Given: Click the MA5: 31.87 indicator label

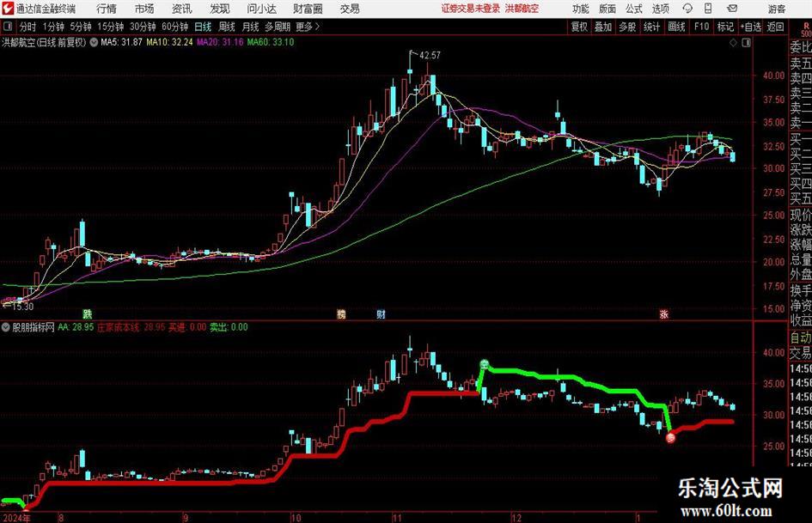Looking at the screenshot, I should point(121,42).
